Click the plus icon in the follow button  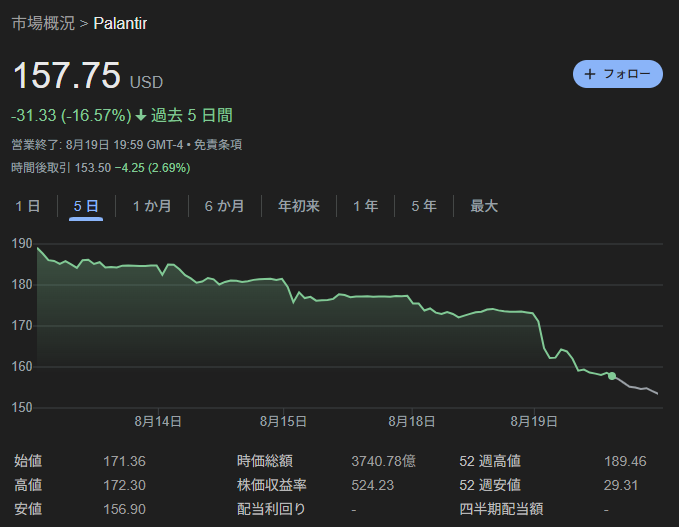point(589,74)
